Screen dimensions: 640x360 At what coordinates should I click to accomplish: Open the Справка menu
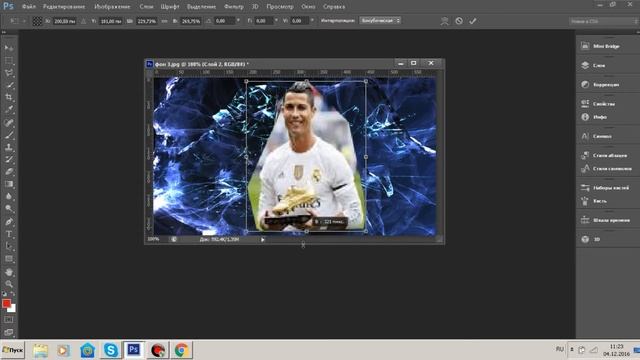[333, 7]
